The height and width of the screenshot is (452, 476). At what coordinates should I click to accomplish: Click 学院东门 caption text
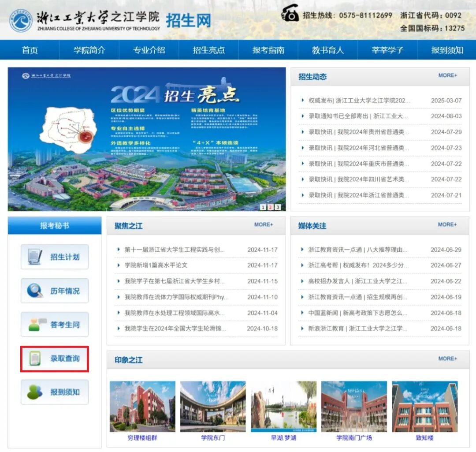(x=213, y=438)
